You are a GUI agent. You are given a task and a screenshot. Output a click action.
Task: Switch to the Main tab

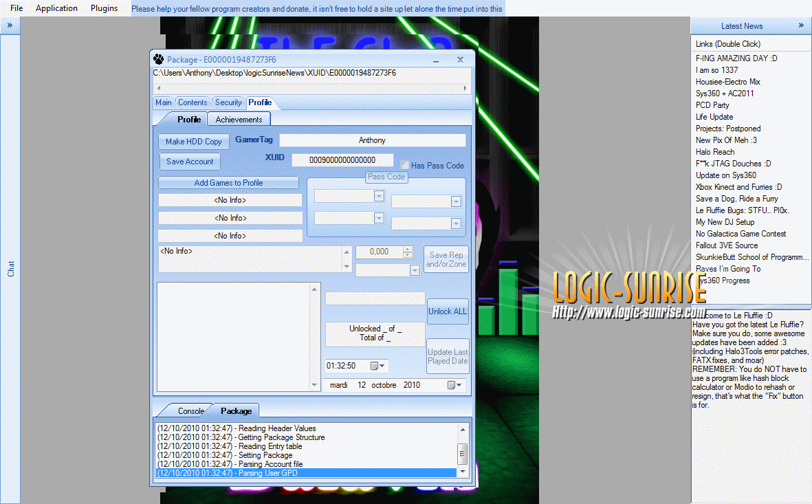[x=164, y=102]
